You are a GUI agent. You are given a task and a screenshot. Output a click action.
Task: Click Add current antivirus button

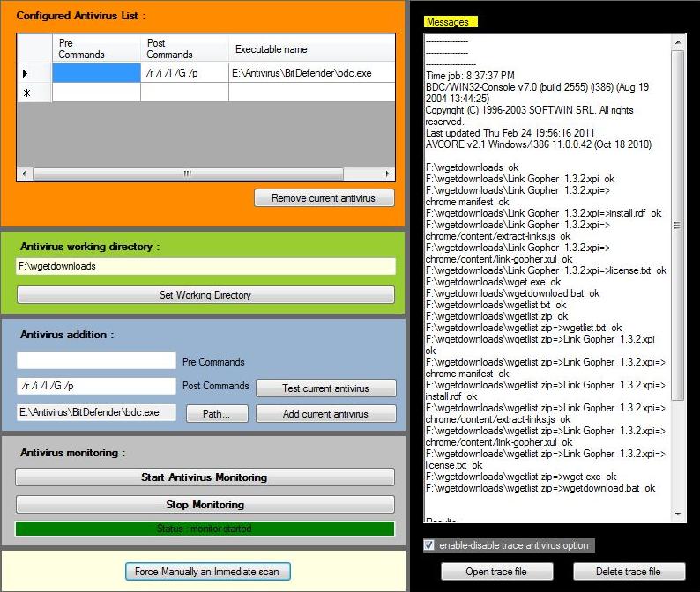tap(326, 413)
